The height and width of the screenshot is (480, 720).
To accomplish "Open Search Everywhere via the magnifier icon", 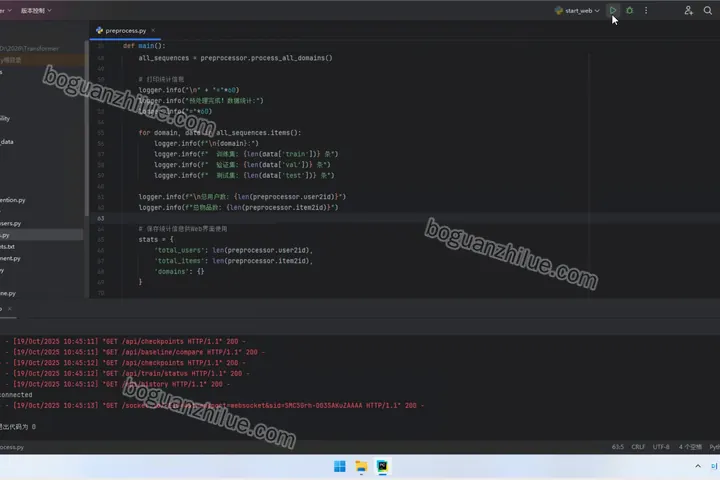I will [708, 10].
